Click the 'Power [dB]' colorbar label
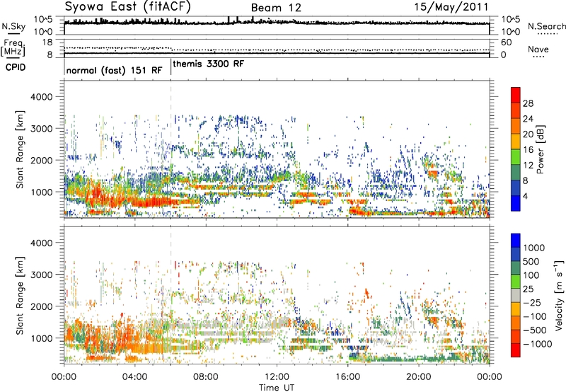Image resolution: width=566 pixels, height=392 pixels. coord(540,149)
